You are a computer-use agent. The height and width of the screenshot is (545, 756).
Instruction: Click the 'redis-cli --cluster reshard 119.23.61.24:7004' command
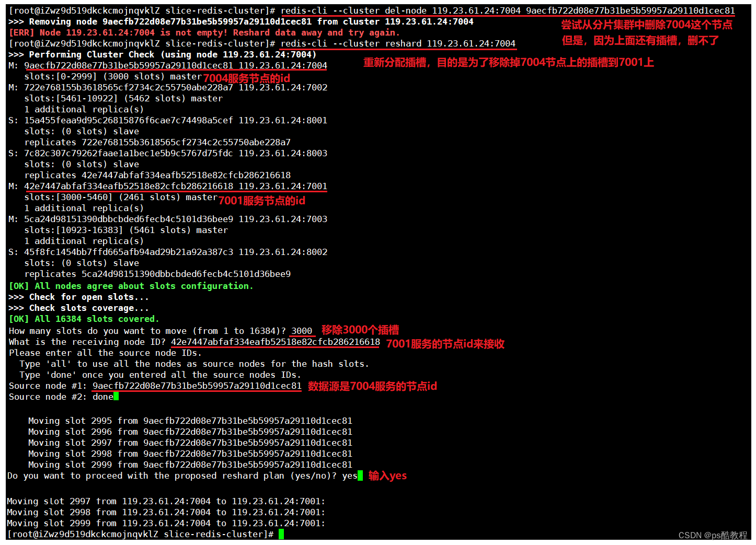[398, 43]
